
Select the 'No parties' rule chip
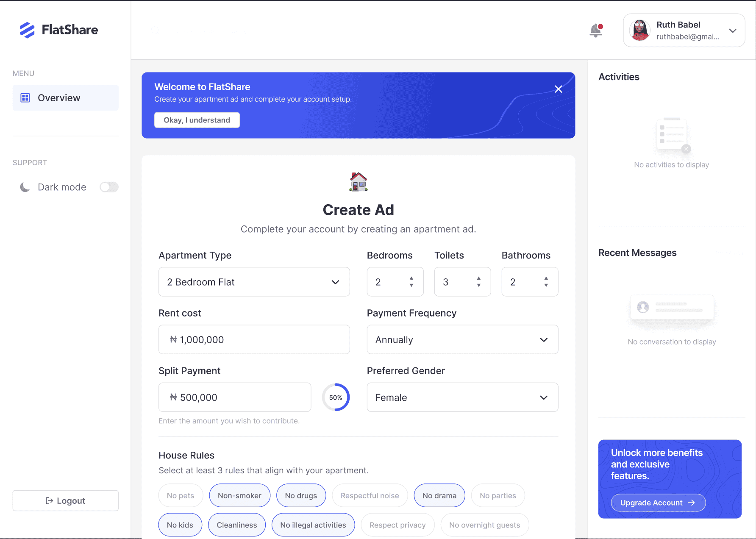[498, 495]
